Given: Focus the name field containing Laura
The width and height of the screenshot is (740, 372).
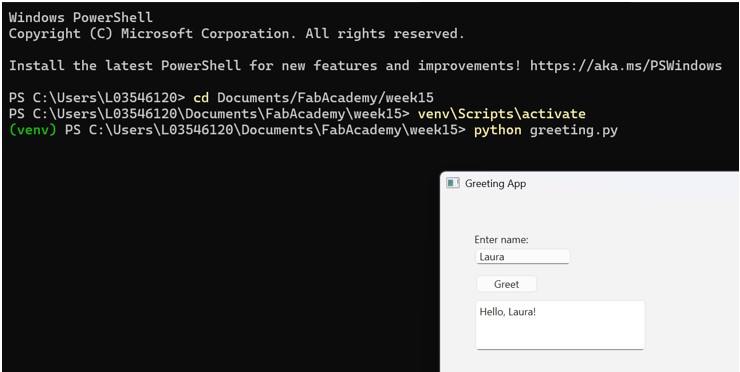Looking at the screenshot, I should [x=523, y=257].
